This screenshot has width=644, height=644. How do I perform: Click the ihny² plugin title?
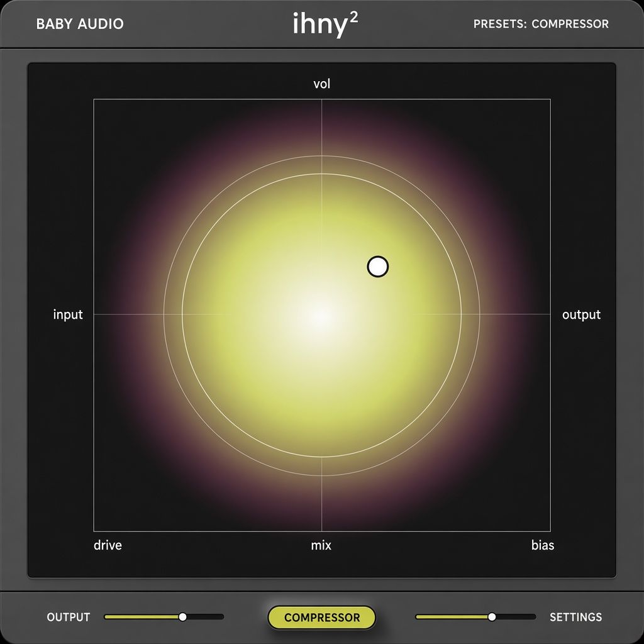point(325,25)
